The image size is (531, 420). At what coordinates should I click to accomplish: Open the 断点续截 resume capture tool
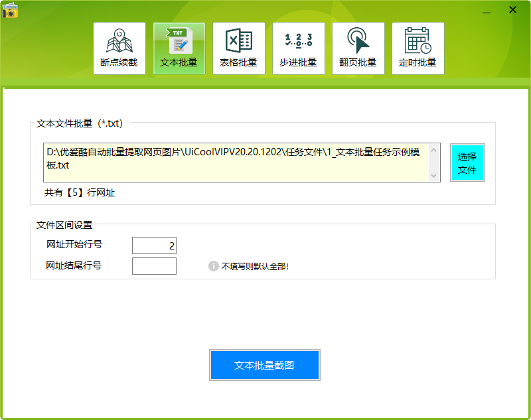click(x=119, y=48)
